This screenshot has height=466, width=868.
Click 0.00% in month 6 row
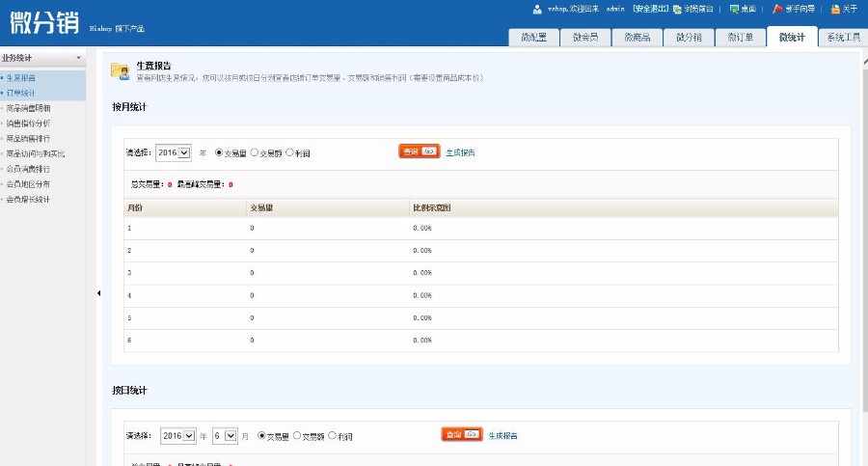point(421,341)
